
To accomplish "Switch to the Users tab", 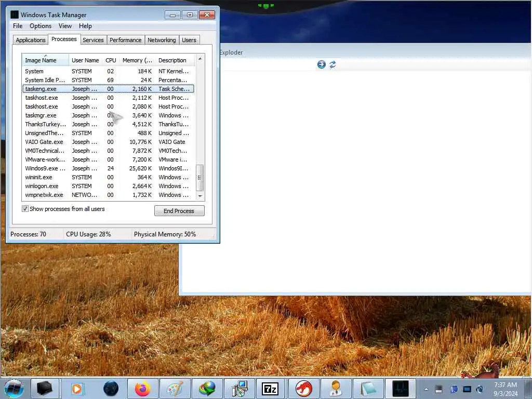I will point(189,40).
